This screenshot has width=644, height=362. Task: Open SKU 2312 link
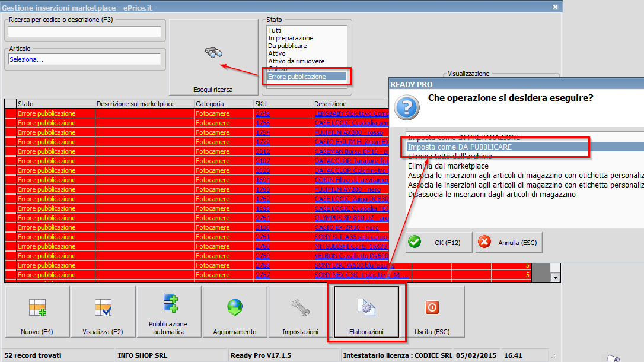coord(263,151)
